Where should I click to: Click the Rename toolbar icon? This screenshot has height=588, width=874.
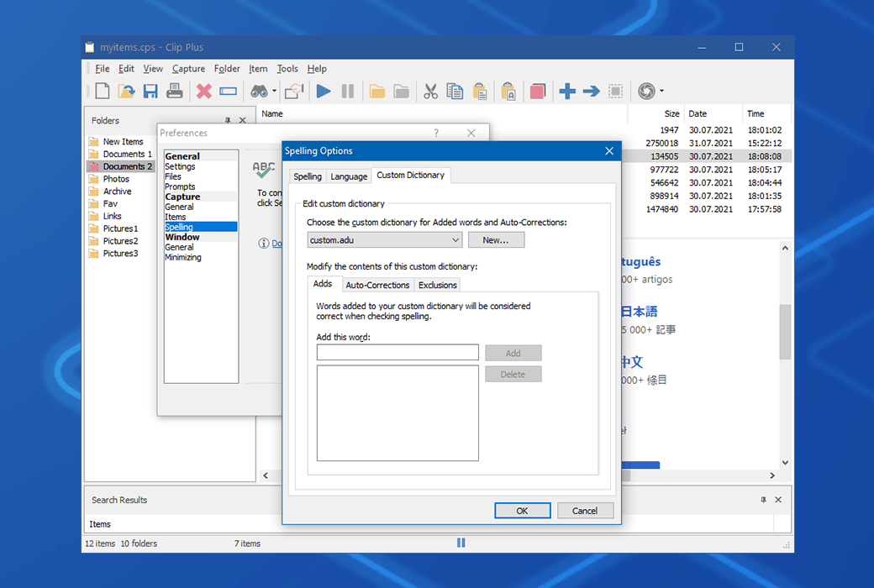[x=228, y=91]
